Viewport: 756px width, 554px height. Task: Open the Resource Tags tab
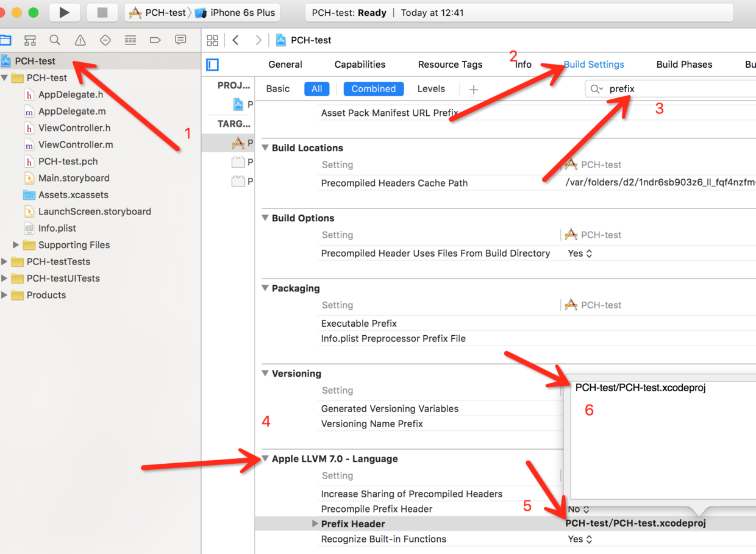[x=450, y=65]
